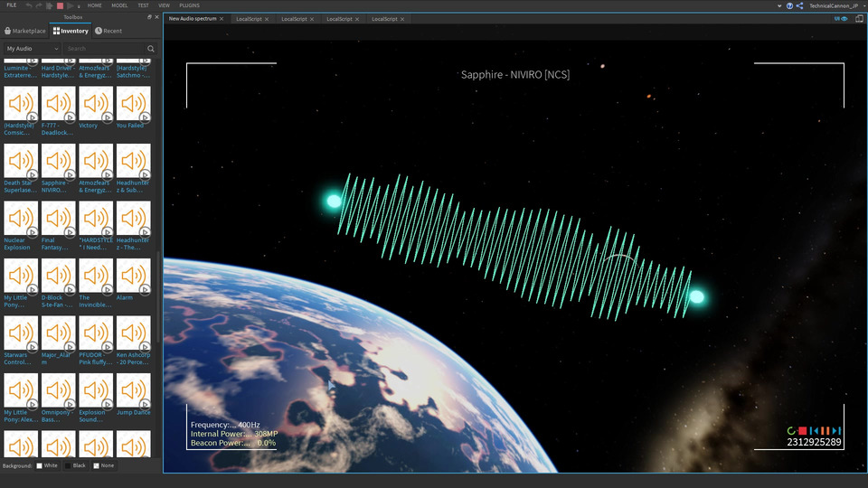
Task: Select D-Block S-te-Fan audio thumbnail
Action: (59, 276)
